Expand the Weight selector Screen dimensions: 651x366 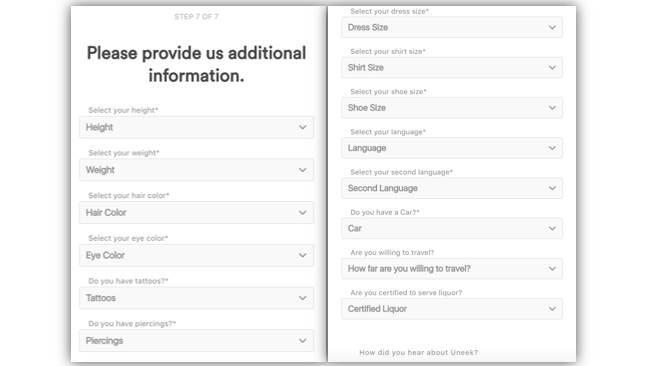pos(196,170)
